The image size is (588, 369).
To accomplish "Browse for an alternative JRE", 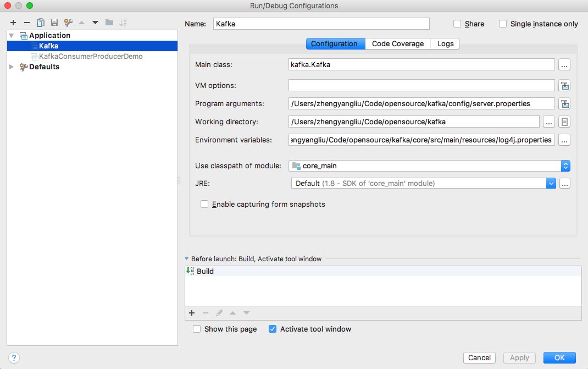I will (x=565, y=184).
